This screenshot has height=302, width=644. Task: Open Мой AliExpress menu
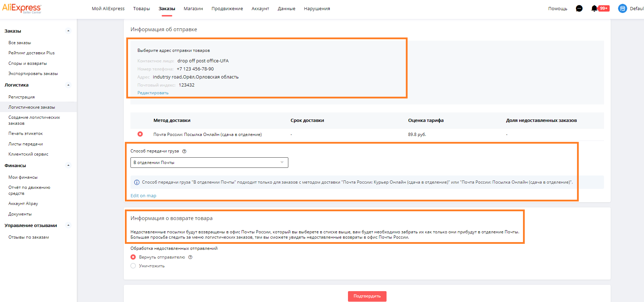(x=108, y=8)
